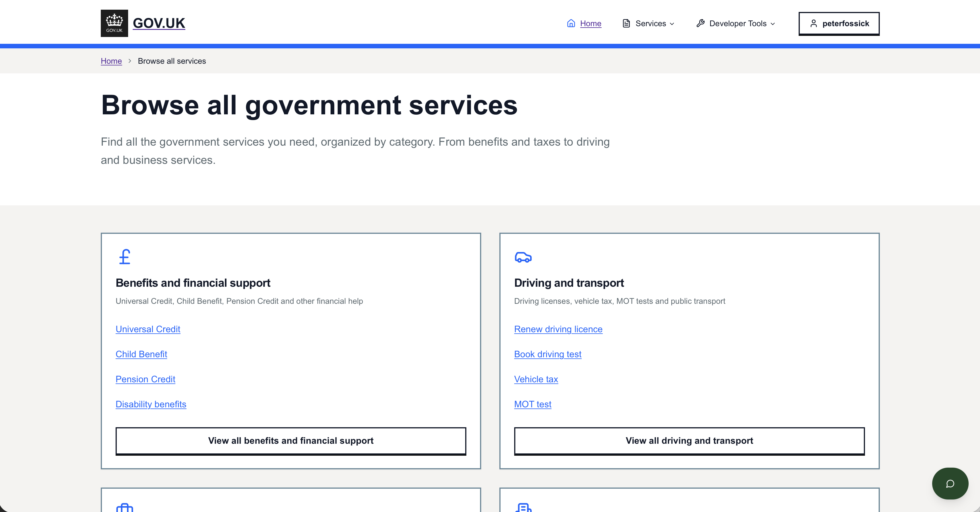
Task: Go to Home in navigation bar
Action: (591, 24)
